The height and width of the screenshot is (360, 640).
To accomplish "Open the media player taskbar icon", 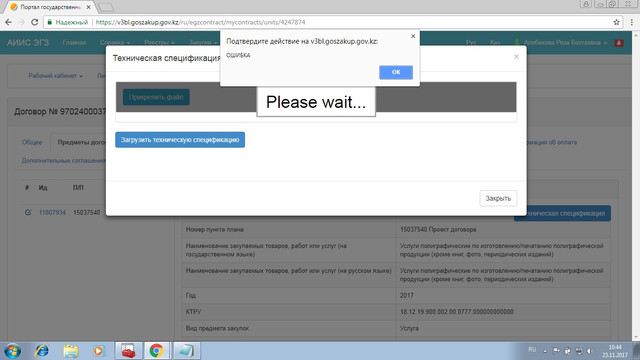I will click(x=98, y=351).
